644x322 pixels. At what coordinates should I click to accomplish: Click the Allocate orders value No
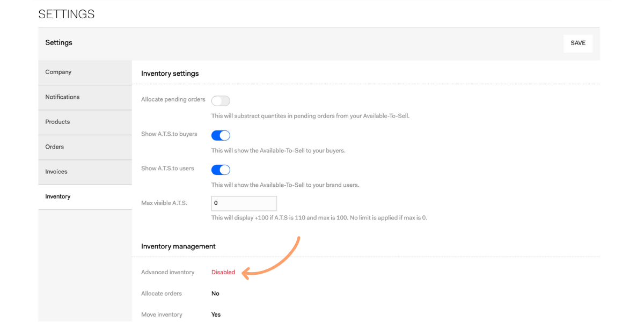tap(215, 294)
